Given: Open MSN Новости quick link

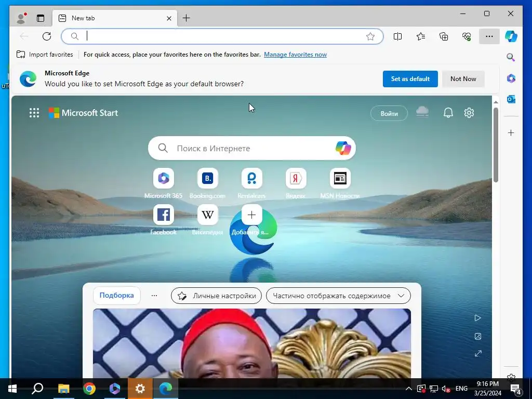Looking at the screenshot, I should pyautogui.click(x=340, y=183).
